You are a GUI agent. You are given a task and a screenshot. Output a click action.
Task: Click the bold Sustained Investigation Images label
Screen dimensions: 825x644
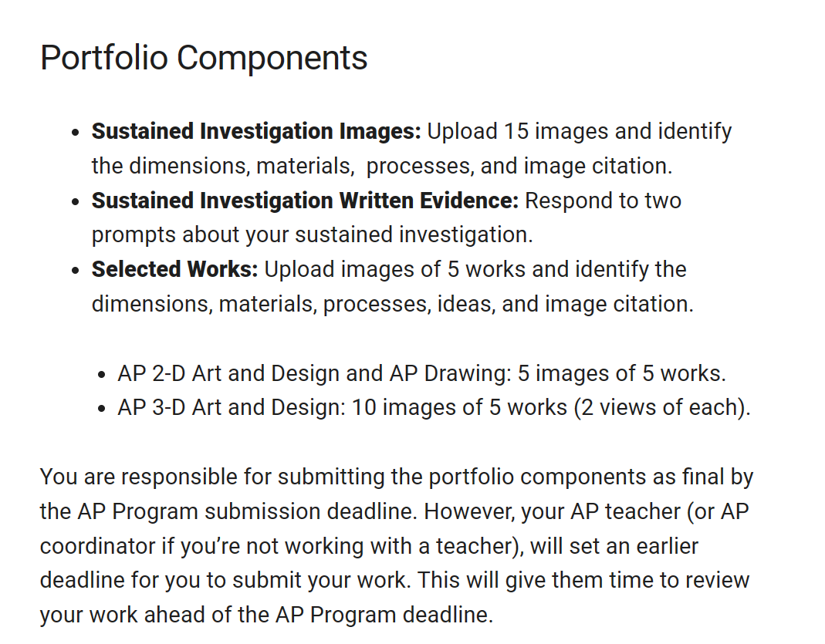255,131
